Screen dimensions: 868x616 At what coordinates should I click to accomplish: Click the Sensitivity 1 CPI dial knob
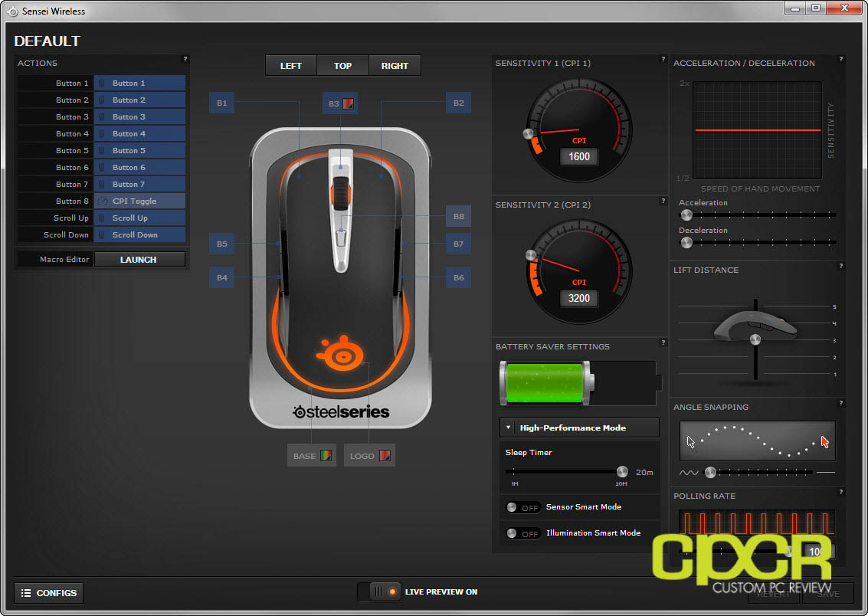(528, 133)
